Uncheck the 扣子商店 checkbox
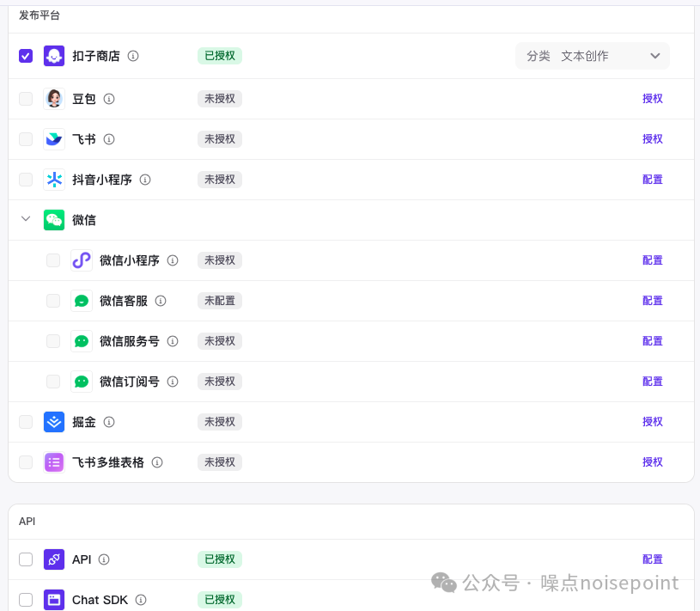Image resolution: width=700 pixels, height=611 pixels. (26, 56)
